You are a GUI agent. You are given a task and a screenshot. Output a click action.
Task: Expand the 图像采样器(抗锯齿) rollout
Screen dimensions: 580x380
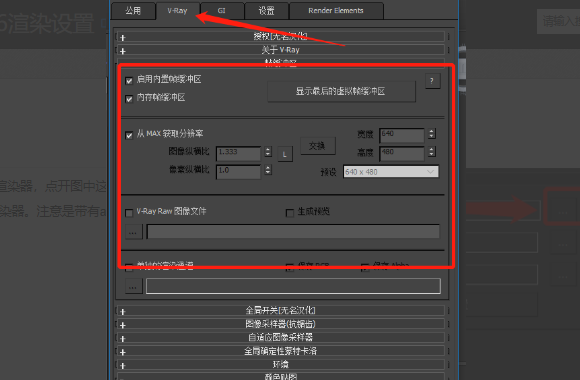(281, 324)
